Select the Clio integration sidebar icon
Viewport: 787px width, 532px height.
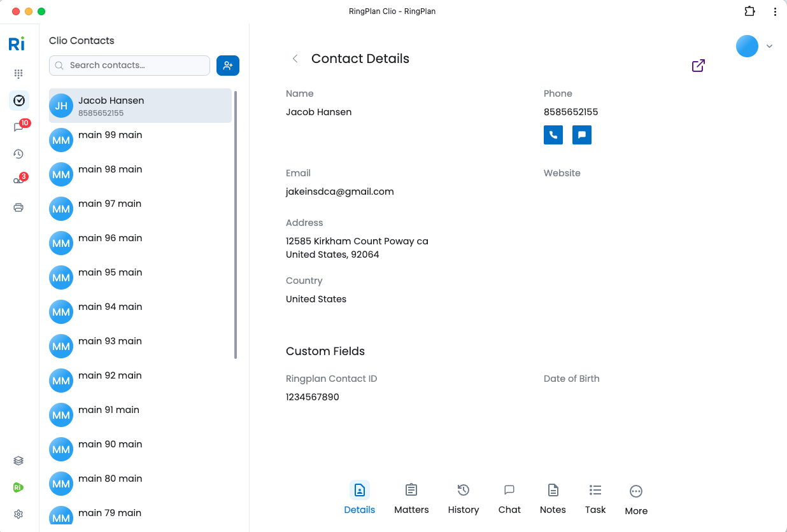pos(19,101)
